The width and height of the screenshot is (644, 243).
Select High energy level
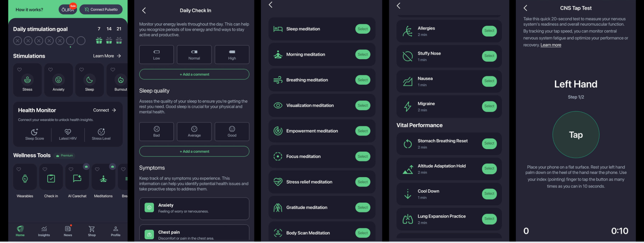pyautogui.click(x=232, y=54)
